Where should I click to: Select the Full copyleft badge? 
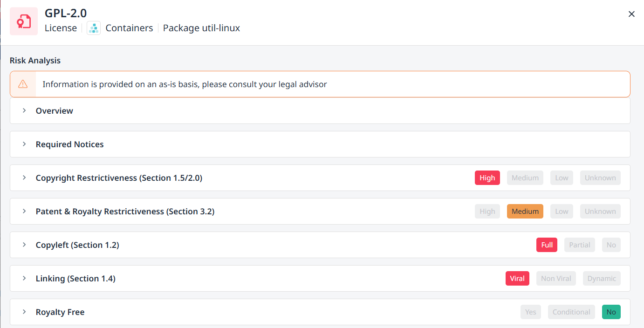[547, 245]
